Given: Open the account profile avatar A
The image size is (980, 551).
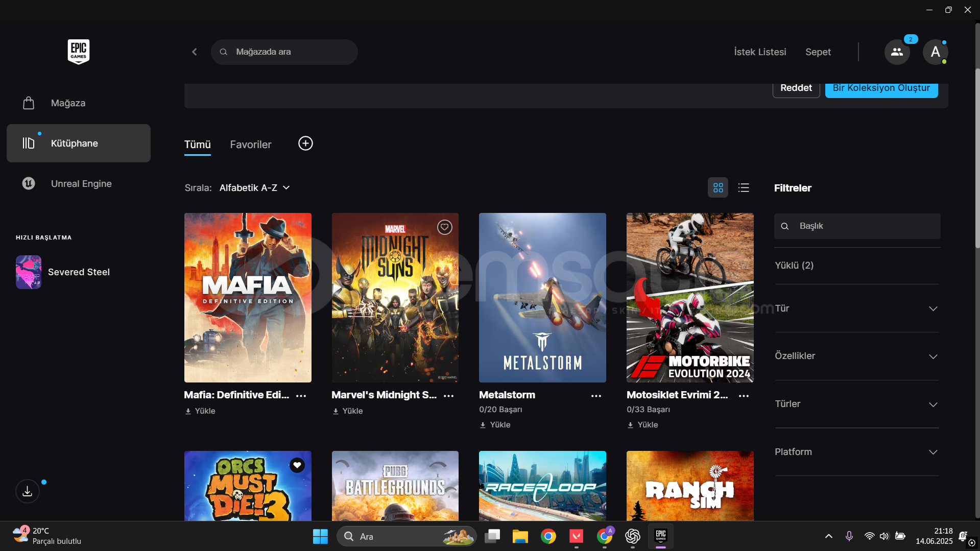Looking at the screenshot, I should tap(935, 52).
